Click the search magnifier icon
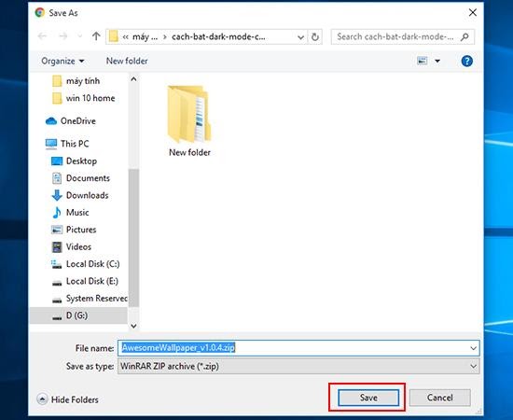Viewport: 513px width, 420px height. click(x=464, y=36)
